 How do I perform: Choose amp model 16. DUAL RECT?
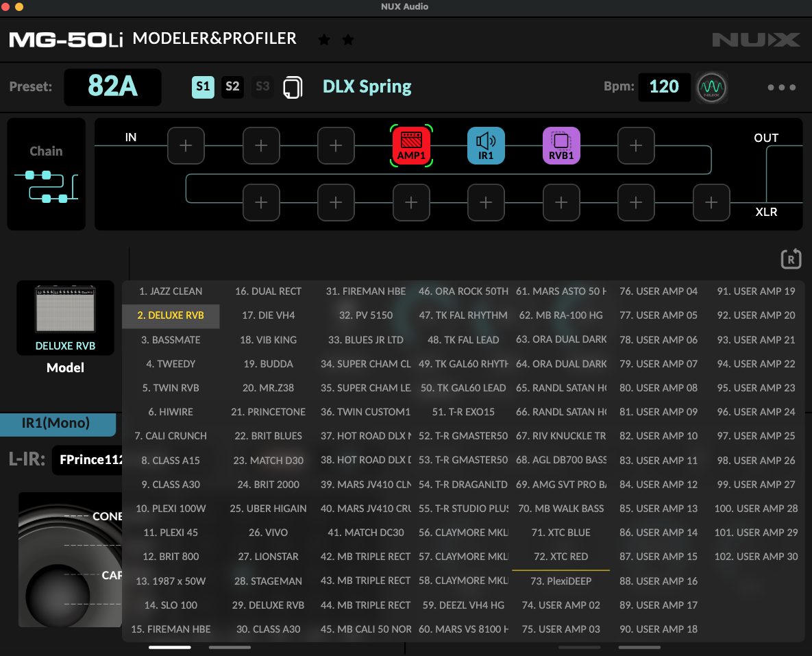point(268,291)
